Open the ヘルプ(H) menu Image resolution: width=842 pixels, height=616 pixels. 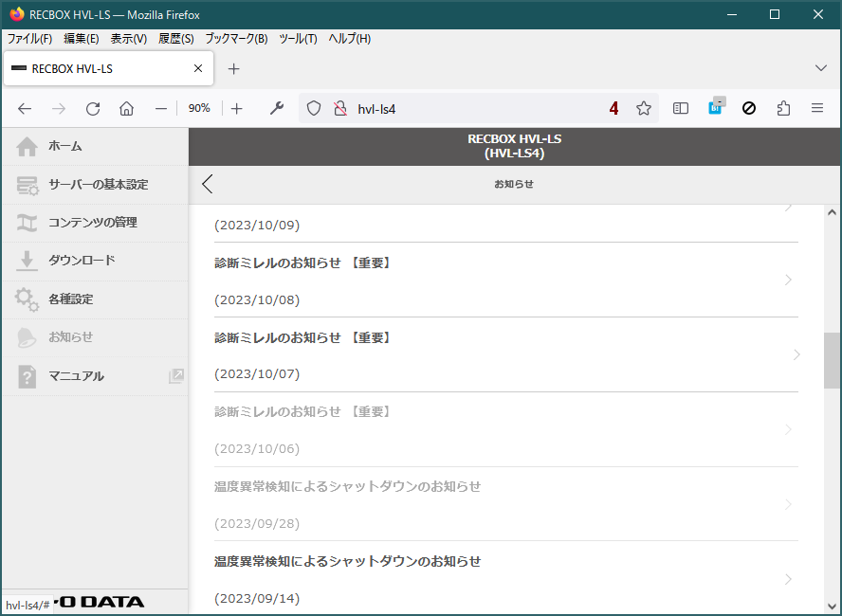pos(350,39)
